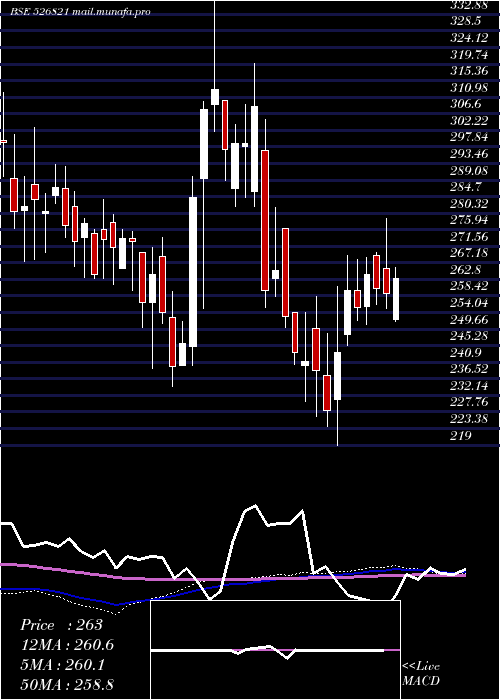Click the 289.08 price axis label
Screen dimensions: 500x700
coord(471,171)
